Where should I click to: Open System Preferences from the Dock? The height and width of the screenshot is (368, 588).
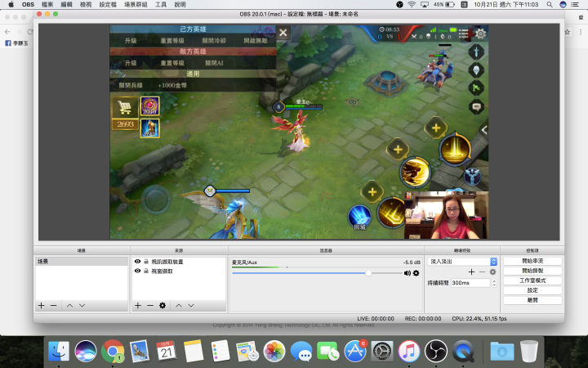(x=382, y=351)
